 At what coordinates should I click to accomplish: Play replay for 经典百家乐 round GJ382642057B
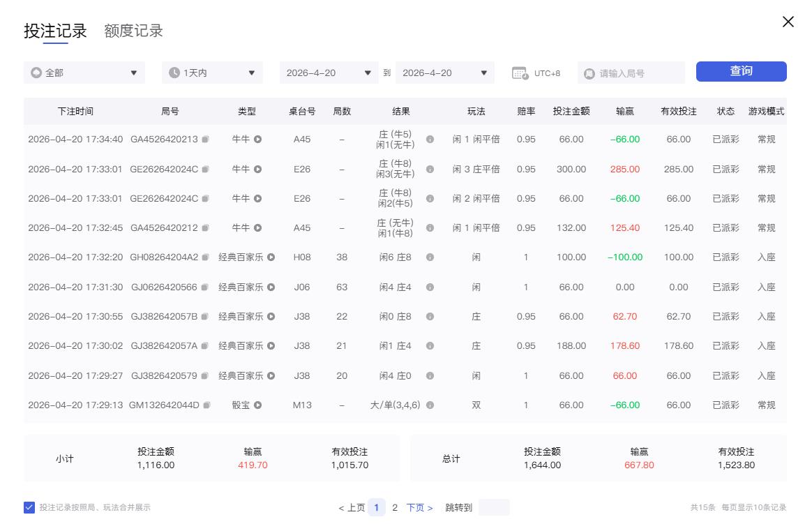pos(271,316)
